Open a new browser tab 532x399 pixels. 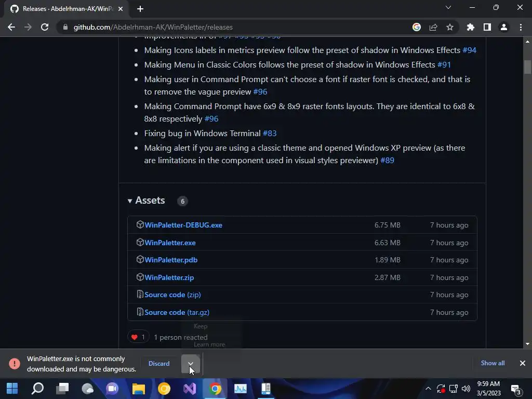pyautogui.click(x=140, y=9)
